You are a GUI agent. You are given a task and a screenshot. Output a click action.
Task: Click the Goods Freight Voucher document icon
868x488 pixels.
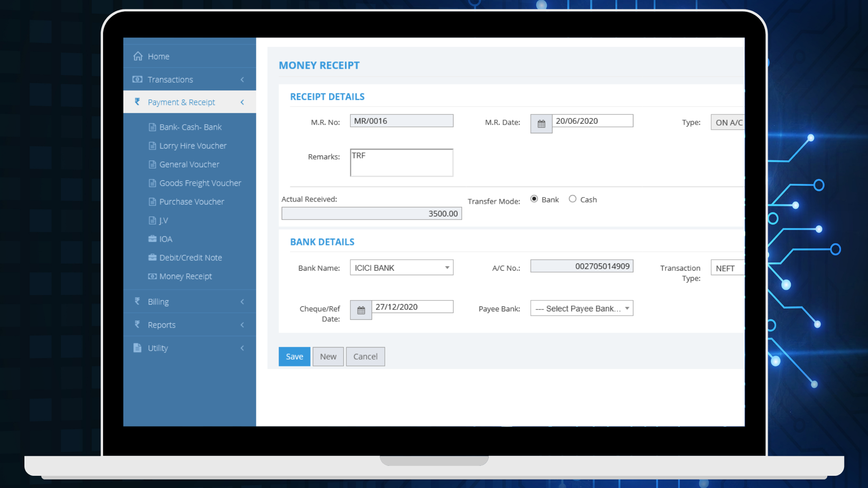pos(152,183)
